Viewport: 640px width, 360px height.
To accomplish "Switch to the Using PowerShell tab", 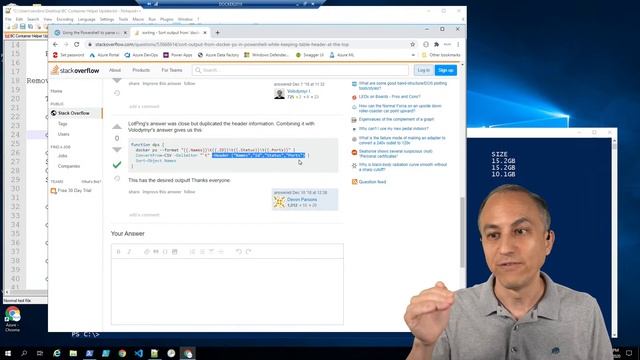I will (91, 33).
